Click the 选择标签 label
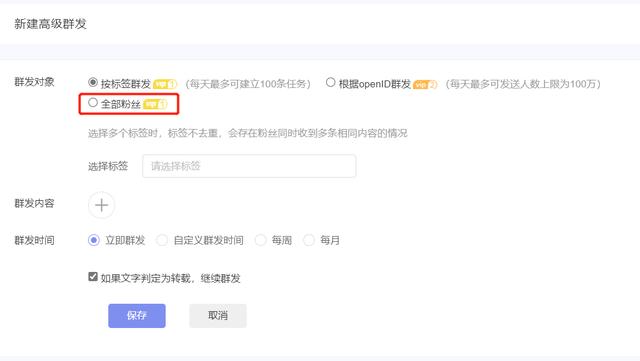The image size is (640, 361). 108,166
